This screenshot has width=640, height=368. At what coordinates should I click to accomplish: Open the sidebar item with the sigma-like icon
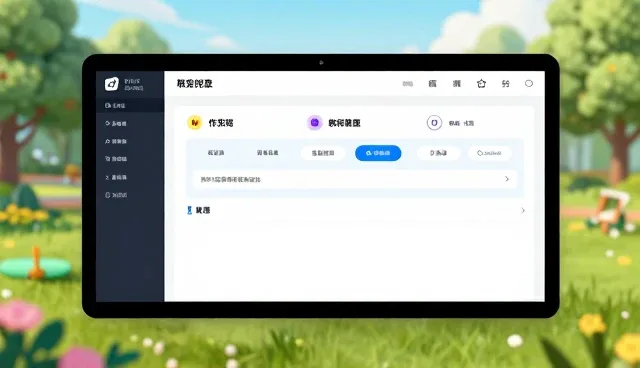pyautogui.click(x=116, y=177)
